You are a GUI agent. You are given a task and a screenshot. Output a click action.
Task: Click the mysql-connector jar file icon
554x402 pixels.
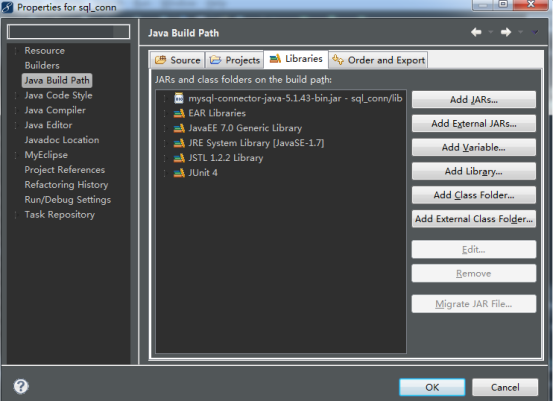179,98
